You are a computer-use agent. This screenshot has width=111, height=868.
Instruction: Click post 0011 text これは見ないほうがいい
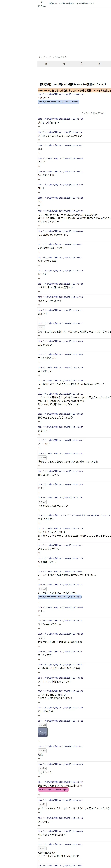coord(50,248)
